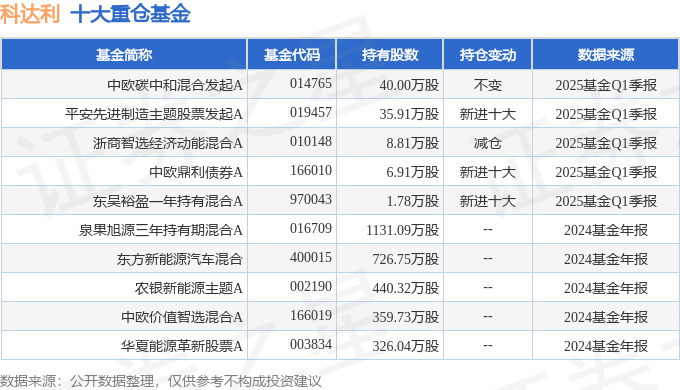Open fund 中欧碳中和混合发起A
The image size is (680, 390).
175,85
